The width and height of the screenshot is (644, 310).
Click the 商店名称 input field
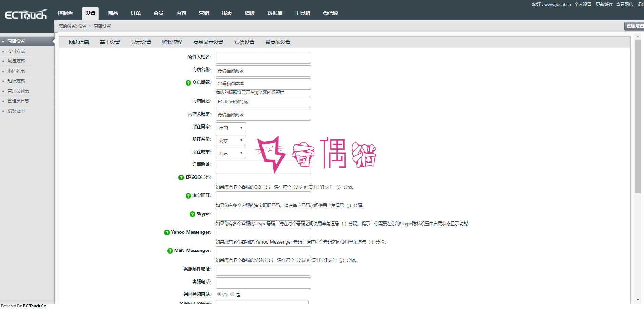point(263,71)
